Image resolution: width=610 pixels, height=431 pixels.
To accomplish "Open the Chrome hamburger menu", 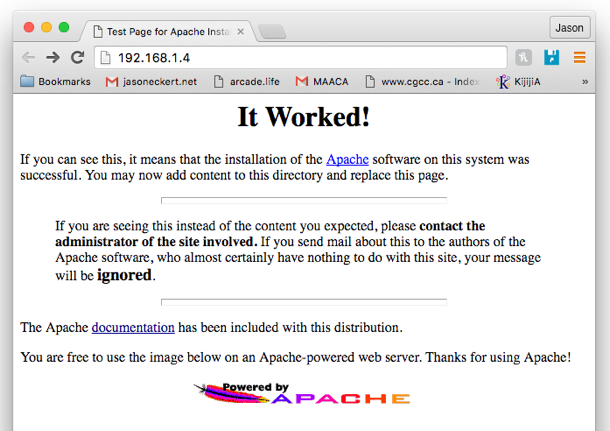I will [x=579, y=57].
